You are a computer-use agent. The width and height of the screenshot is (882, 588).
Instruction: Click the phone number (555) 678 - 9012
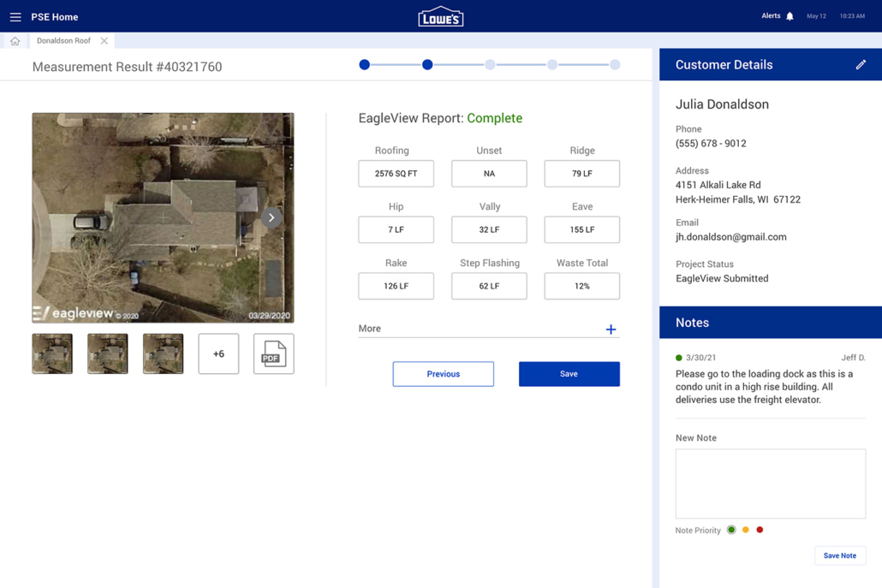pyautogui.click(x=711, y=143)
